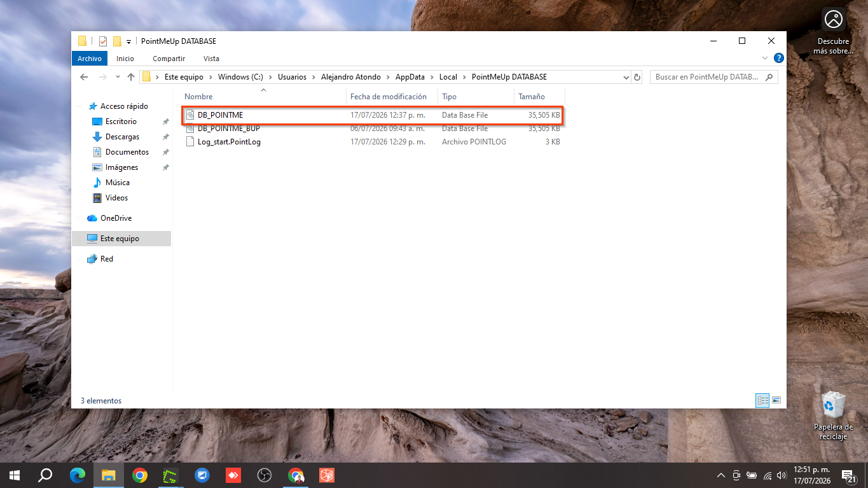
Task: Open the Vista ribbon tab
Action: click(211, 59)
